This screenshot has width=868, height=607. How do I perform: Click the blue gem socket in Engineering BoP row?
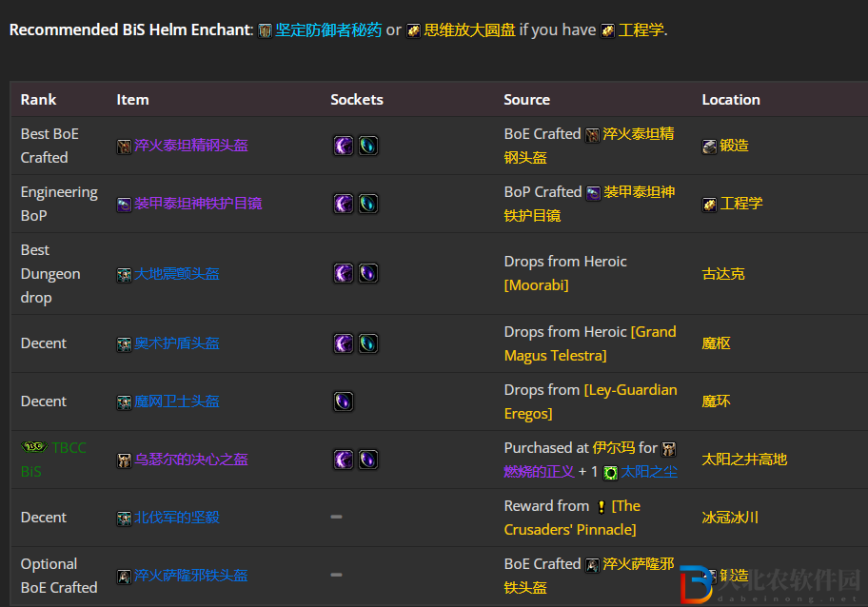(x=368, y=204)
